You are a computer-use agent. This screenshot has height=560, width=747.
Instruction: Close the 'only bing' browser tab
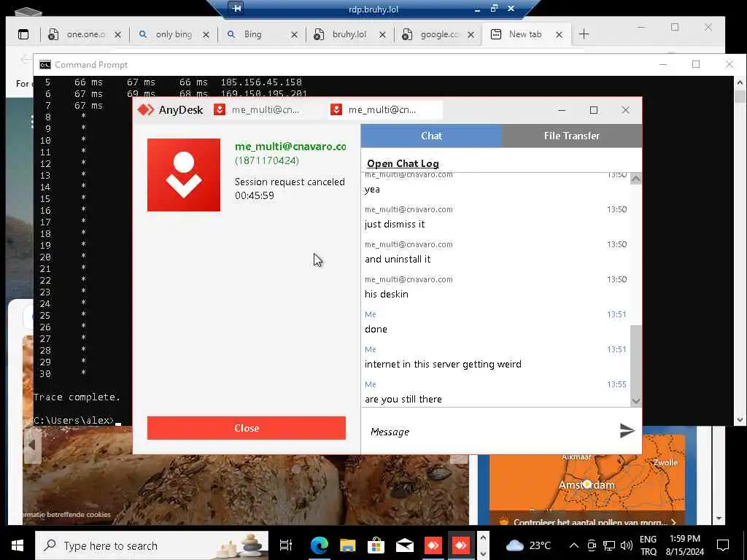tap(206, 35)
